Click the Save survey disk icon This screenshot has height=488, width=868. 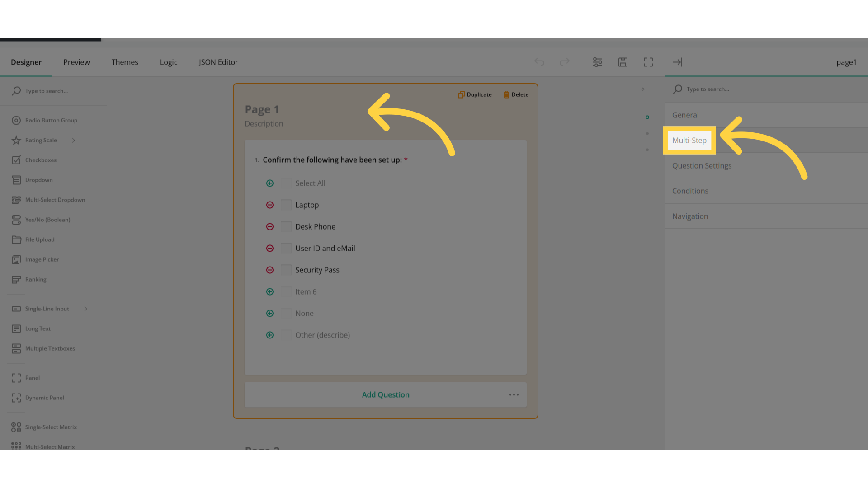(623, 62)
